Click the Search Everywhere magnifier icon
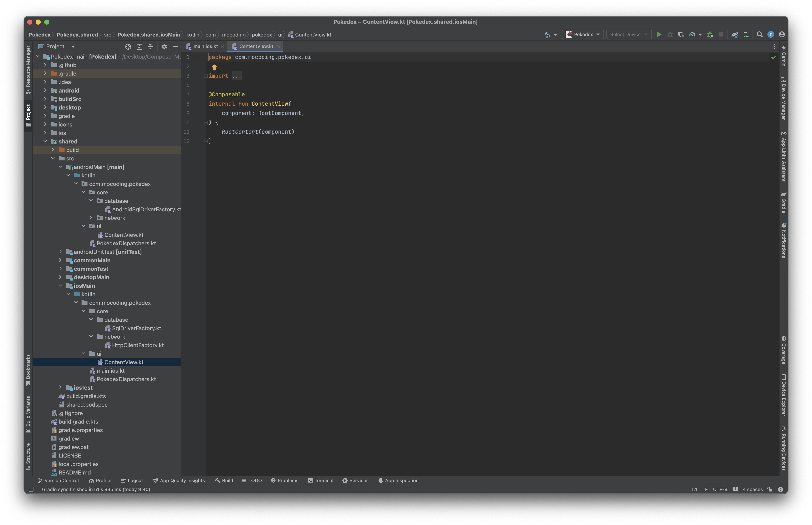812x525 pixels. (x=760, y=34)
